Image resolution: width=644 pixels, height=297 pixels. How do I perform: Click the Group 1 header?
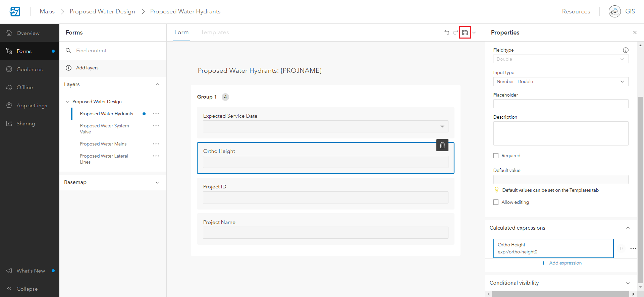point(207,97)
